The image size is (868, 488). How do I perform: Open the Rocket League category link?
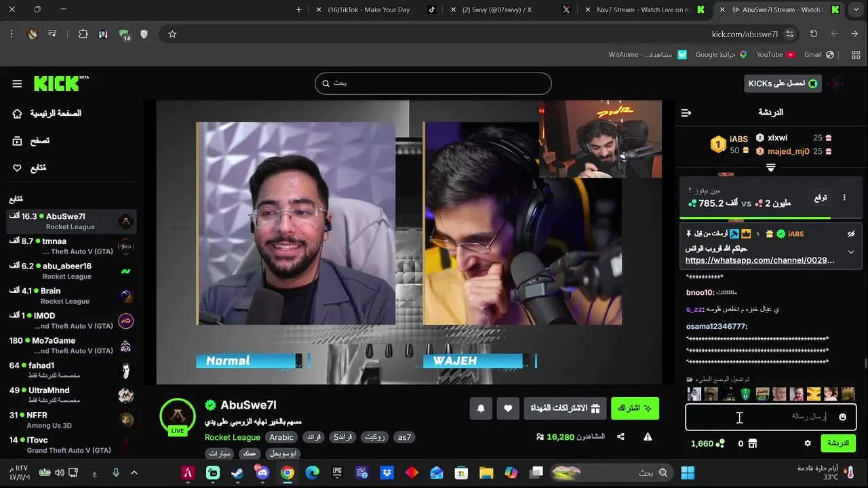click(233, 437)
